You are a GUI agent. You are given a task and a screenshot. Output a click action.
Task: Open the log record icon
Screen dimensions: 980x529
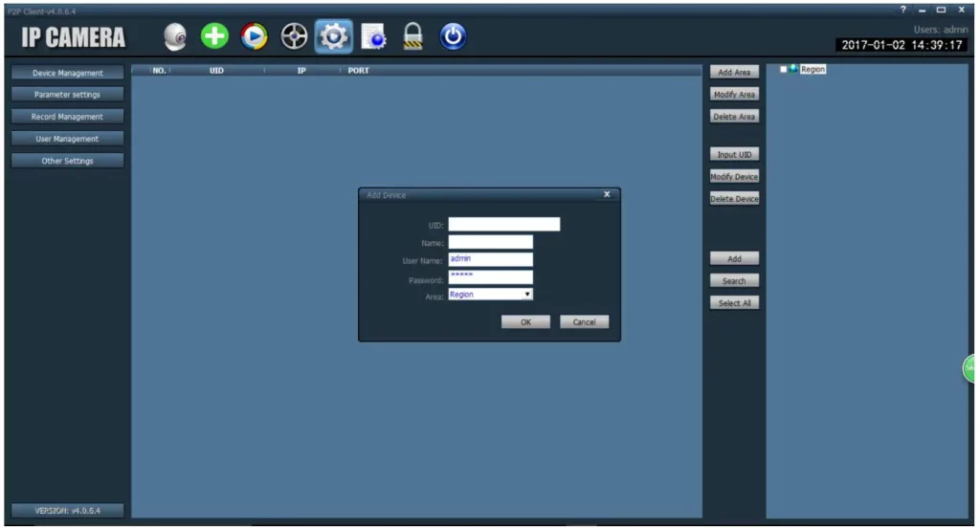[374, 37]
